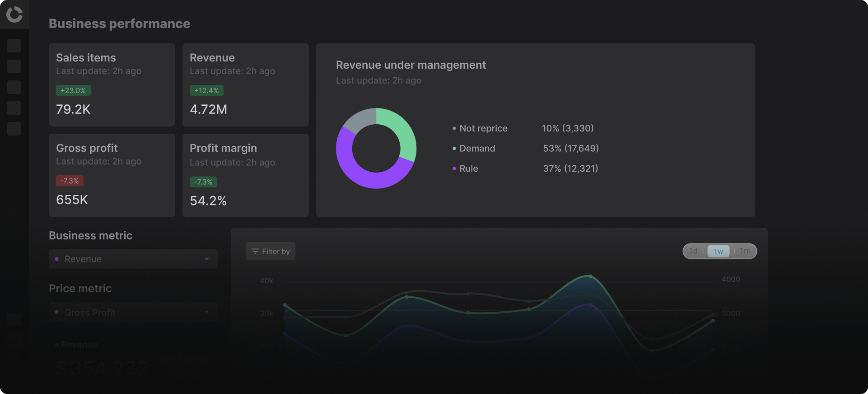
Task: Click the 54.2% profit margin value
Action: coord(208,201)
